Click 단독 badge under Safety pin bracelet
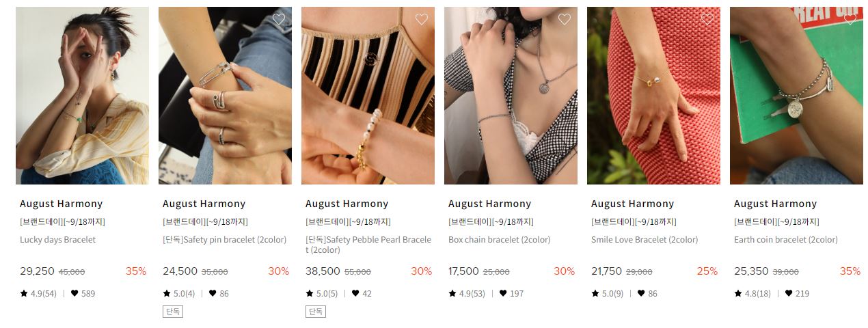This screenshot has width=868, height=328. tap(173, 312)
